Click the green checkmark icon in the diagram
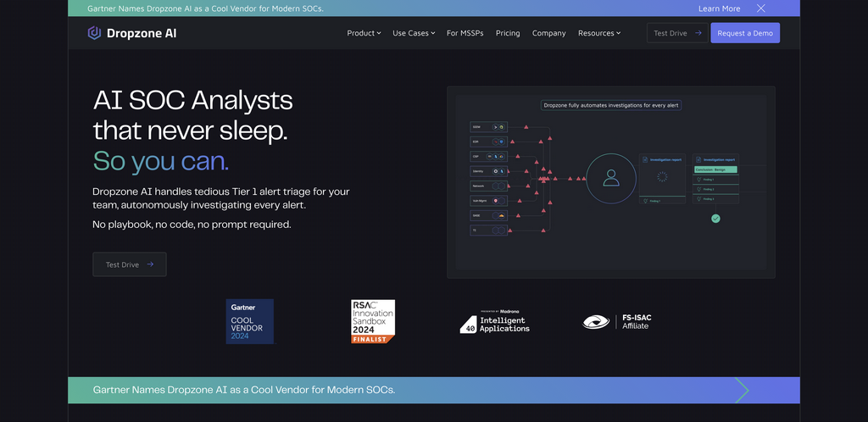The image size is (868, 422). pos(715,219)
